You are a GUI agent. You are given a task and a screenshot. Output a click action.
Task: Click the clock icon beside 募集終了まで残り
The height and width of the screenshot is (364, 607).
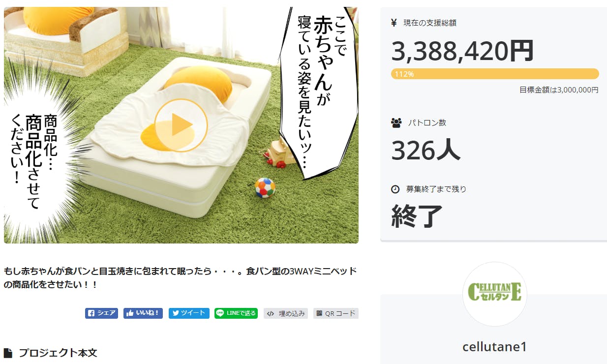pyautogui.click(x=395, y=189)
